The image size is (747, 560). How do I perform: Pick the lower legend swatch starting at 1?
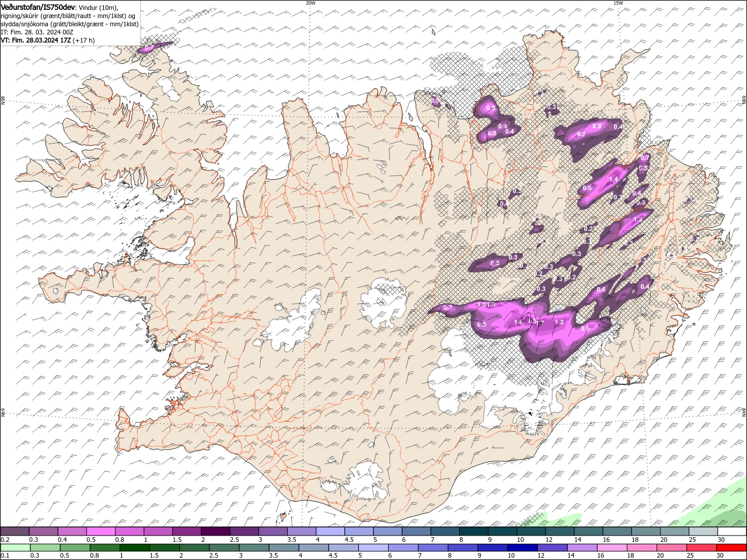pyautogui.click(x=134, y=548)
